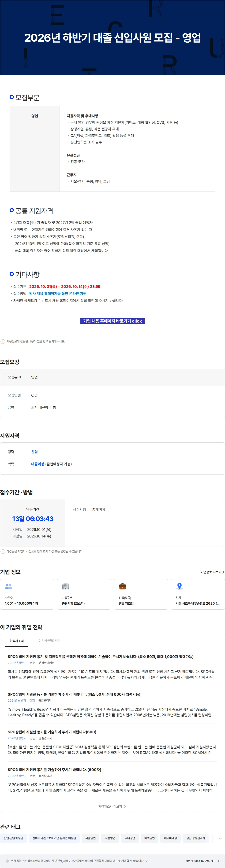Select the 제품영업 tag
The width and height of the screenshot is (225, 868).
coord(90,838)
